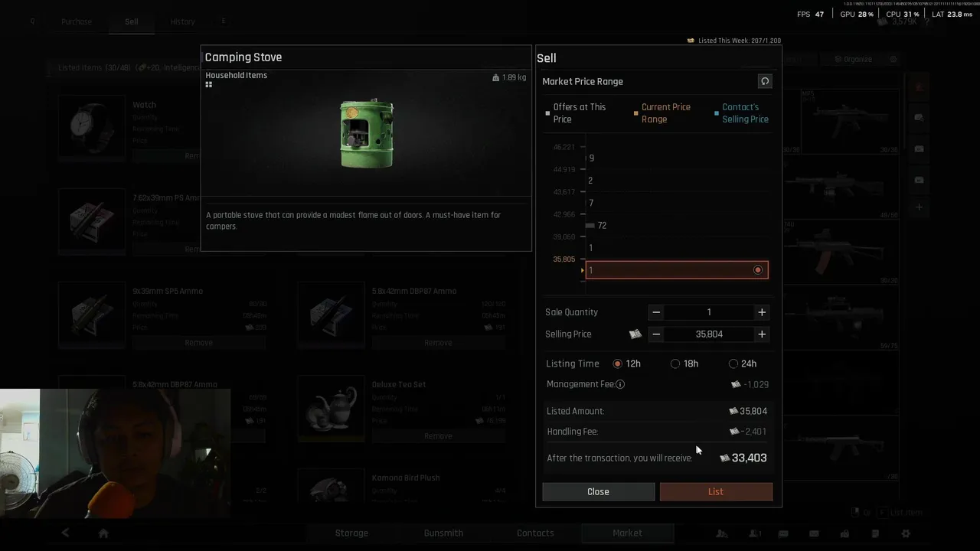Viewport: 980px width, 551px height.
Task: Switch to the Purchase tab
Action: (x=77, y=21)
